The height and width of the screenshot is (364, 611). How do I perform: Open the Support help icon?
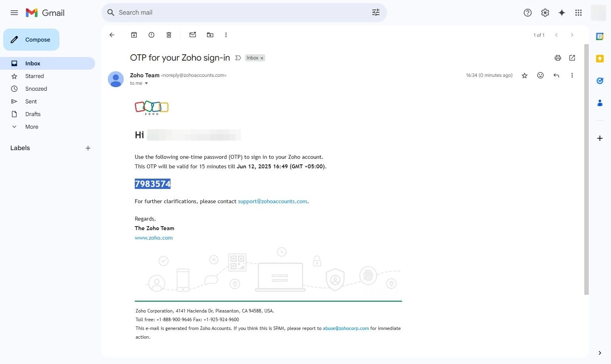click(528, 13)
